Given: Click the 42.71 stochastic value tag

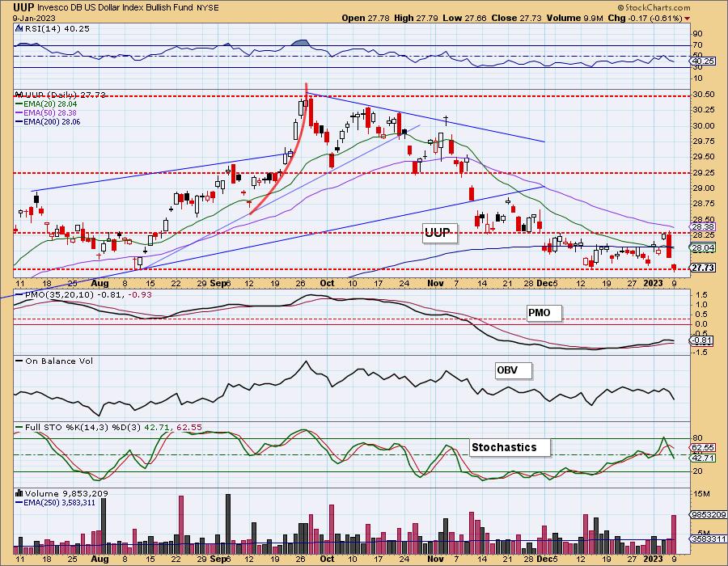Looking at the screenshot, I should pyautogui.click(x=703, y=458).
